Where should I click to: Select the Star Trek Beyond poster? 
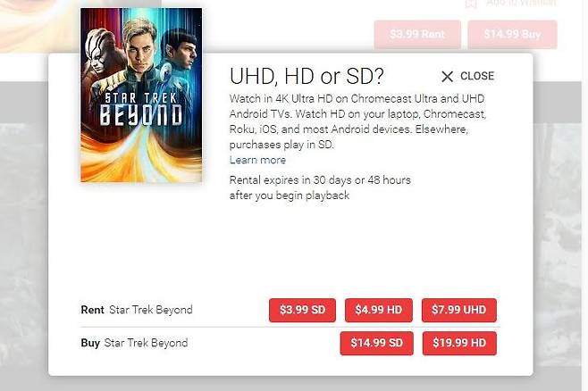coord(141,95)
